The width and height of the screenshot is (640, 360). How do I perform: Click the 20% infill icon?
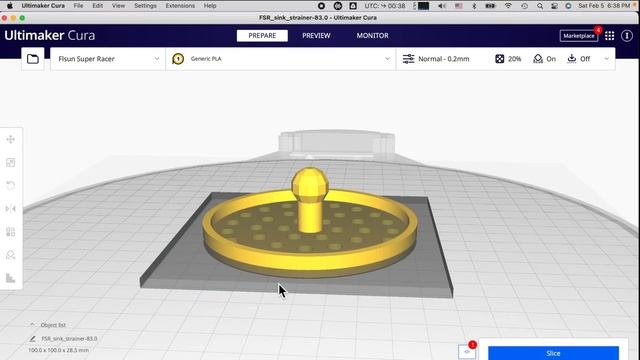tap(500, 59)
